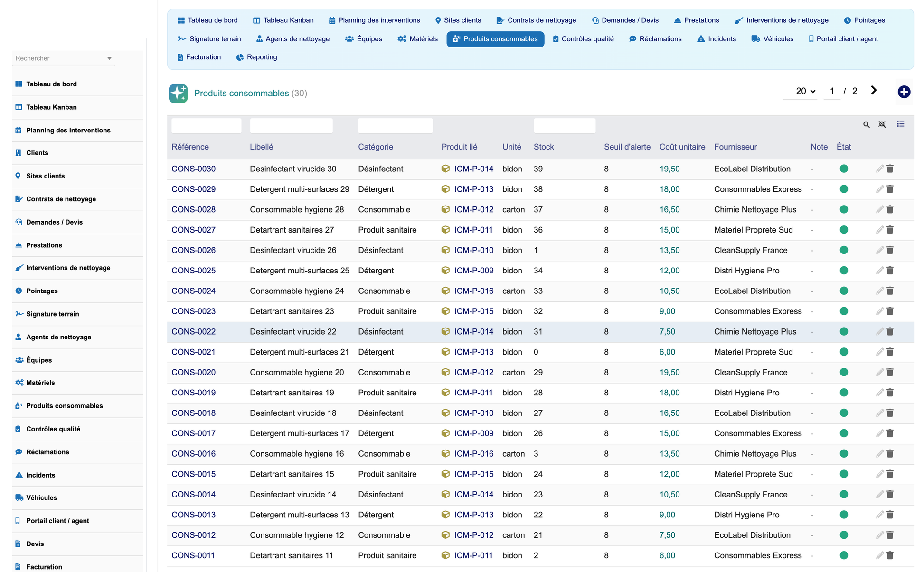Sort by Seuil d'alerte column header
This screenshot has width=924, height=572.
point(627,147)
